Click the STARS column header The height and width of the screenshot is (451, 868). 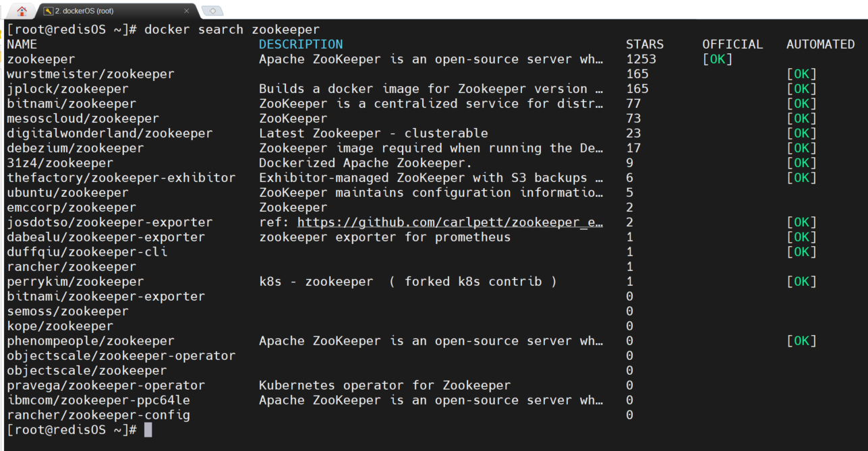tap(645, 44)
